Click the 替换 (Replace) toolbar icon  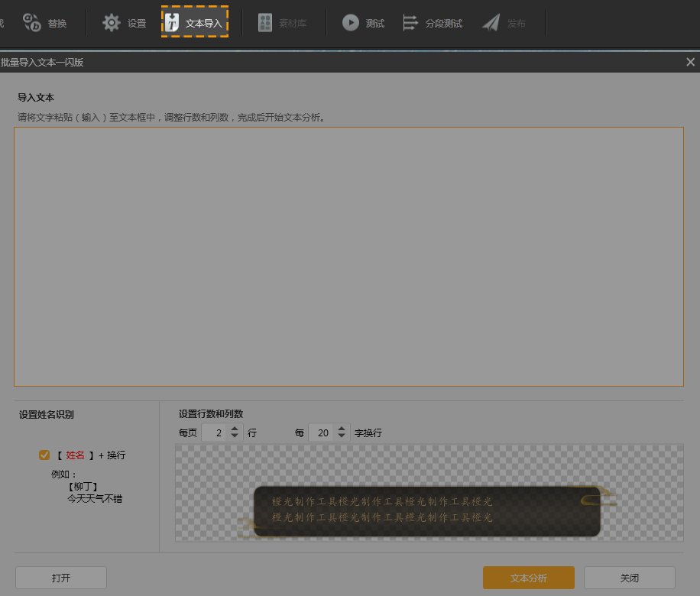point(32,23)
